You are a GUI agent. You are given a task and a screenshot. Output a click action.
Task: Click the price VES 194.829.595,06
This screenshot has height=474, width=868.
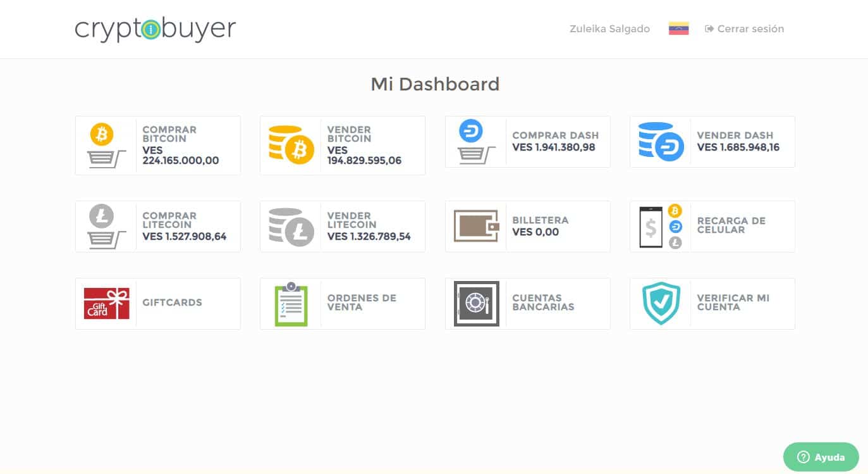point(364,156)
